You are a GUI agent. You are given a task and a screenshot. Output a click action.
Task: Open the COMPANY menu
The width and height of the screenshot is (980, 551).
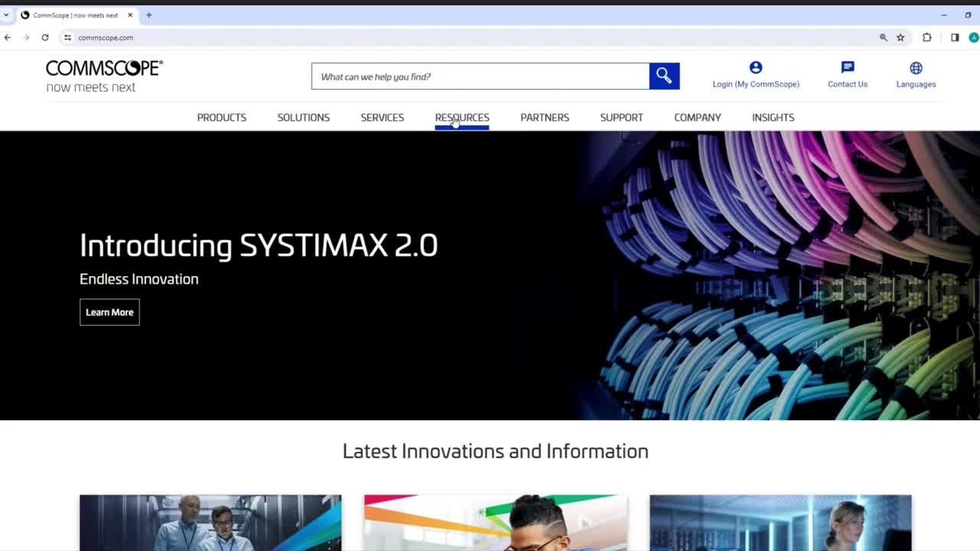pos(697,117)
